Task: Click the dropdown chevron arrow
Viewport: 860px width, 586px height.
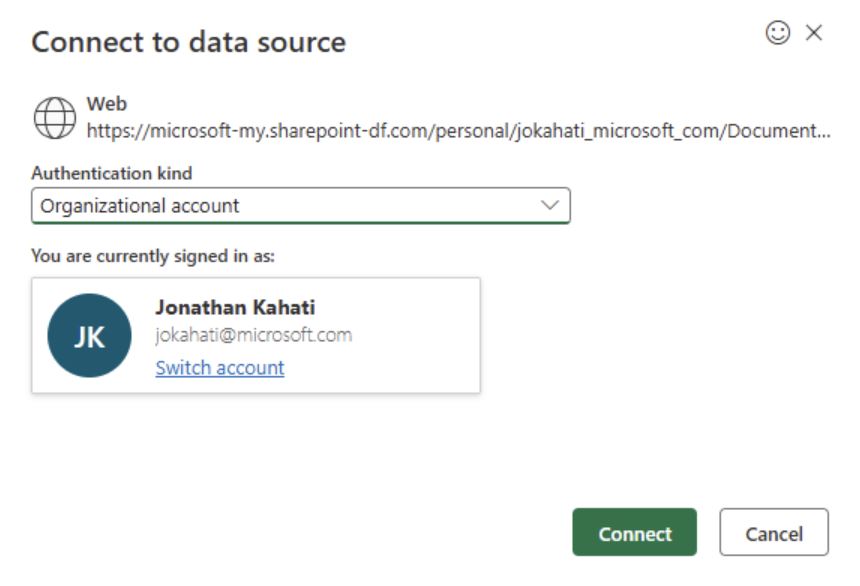Action: pyautogui.click(x=550, y=205)
